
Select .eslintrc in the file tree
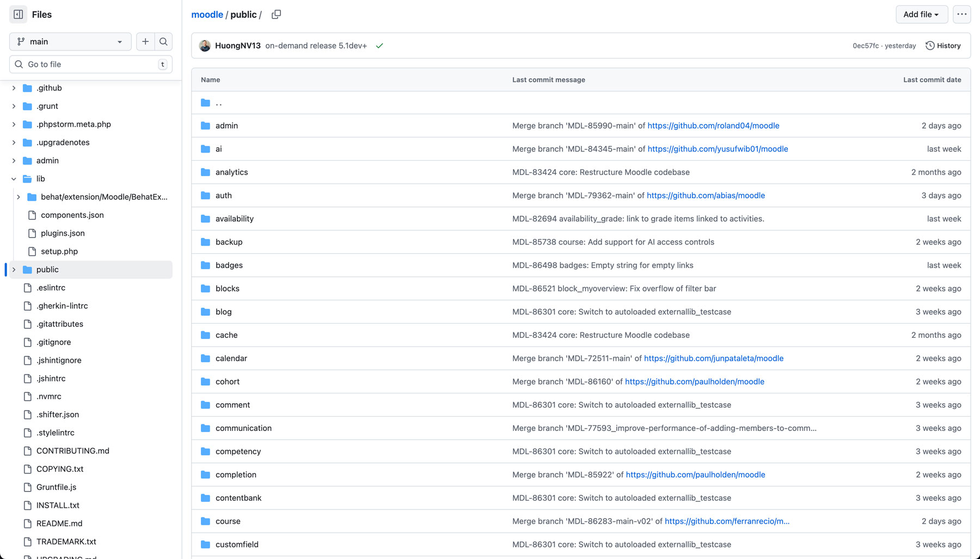coord(51,288)
